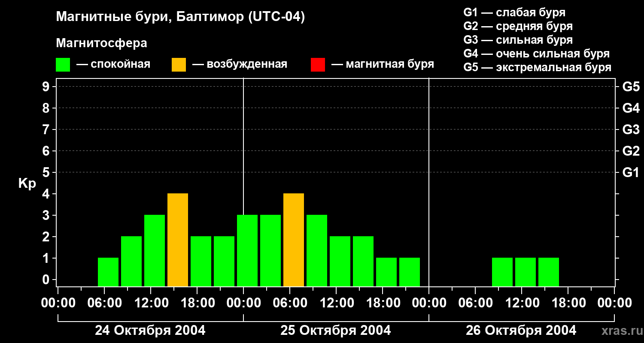
Task: Click the 06:00 tick label for 25 October
Action: coord(290,303)
